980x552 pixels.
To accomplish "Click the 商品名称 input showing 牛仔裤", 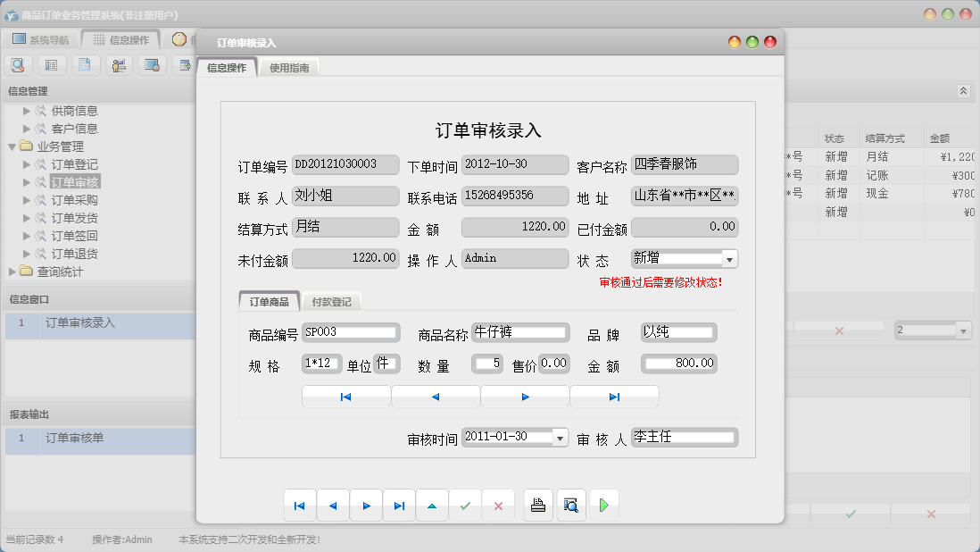I will [x=520, y=330].
